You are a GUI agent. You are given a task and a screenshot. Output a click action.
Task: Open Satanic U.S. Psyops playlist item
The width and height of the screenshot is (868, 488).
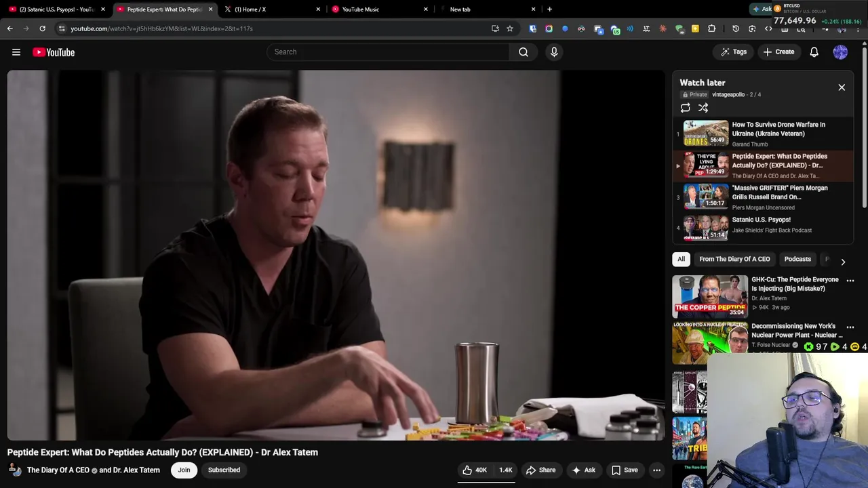click(763, 228)
